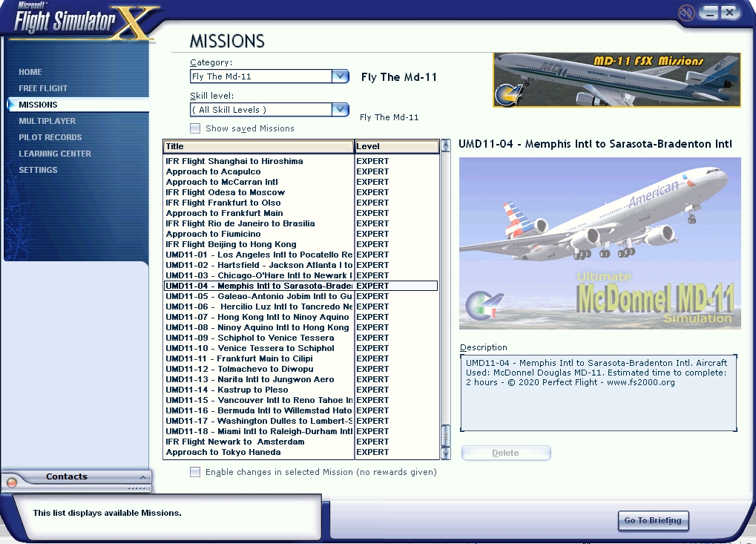756x544 pixels.
Task: Select 'IFR Flight Odesa to Moscow' mission
Action: pyautogui.click(x=301, y=192)
